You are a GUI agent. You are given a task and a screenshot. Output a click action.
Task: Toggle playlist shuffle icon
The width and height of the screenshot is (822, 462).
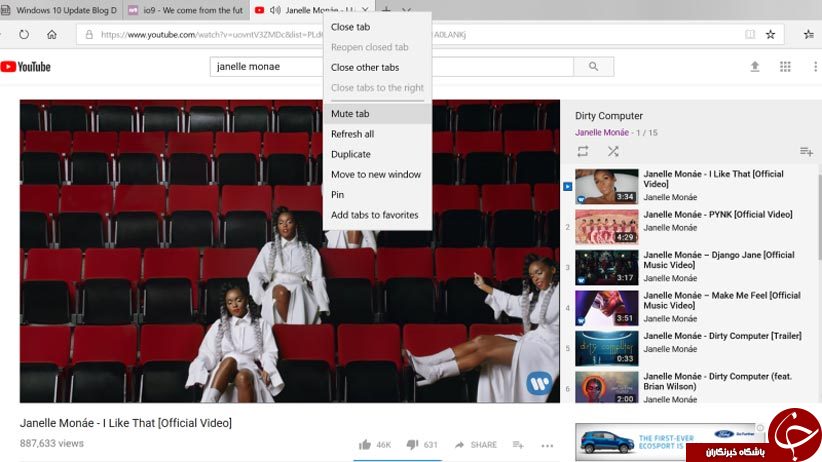[613, 152]
